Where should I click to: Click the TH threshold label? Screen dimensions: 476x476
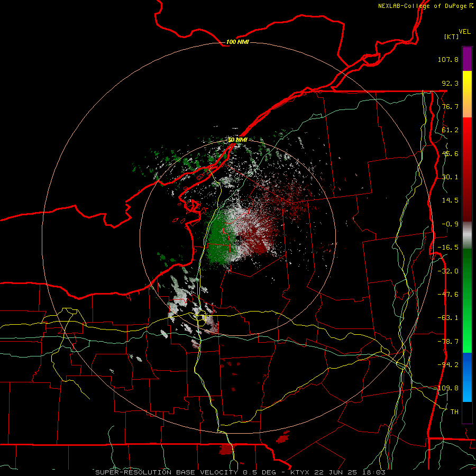[454, 412]
